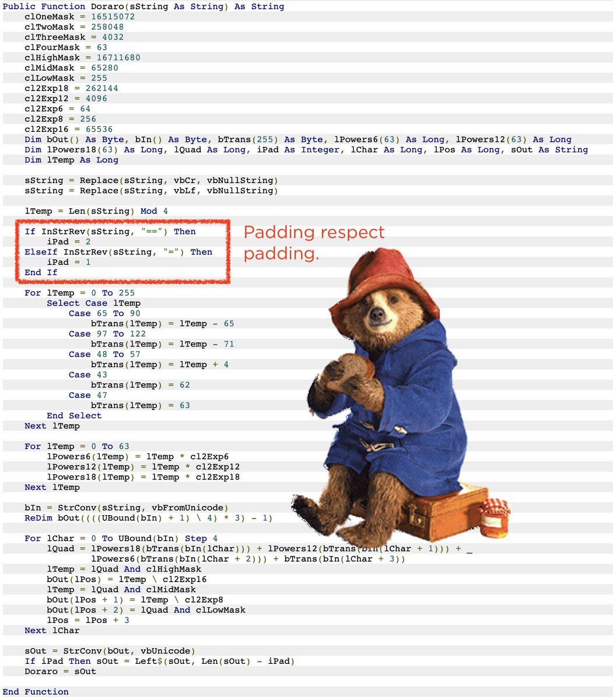Select the line 'cl2Exp8 = 256'
613x700 pixels.
[60, 119]
